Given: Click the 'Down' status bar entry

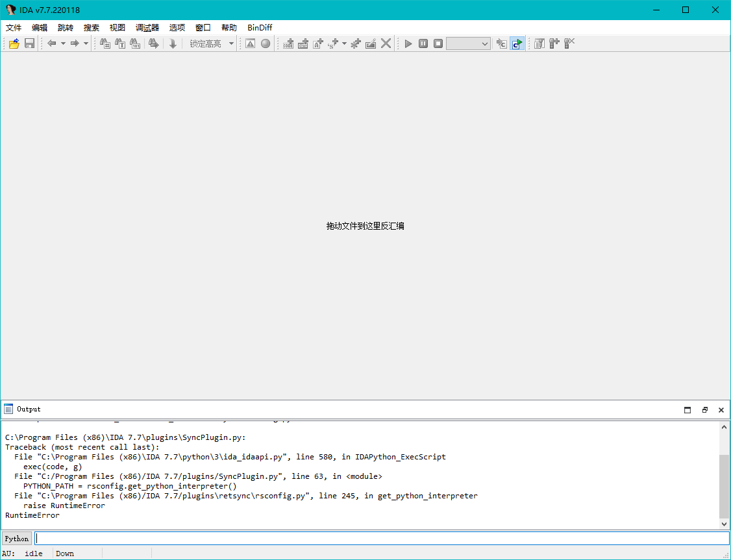Looking at the screenshot, I should tap(65, 554).
